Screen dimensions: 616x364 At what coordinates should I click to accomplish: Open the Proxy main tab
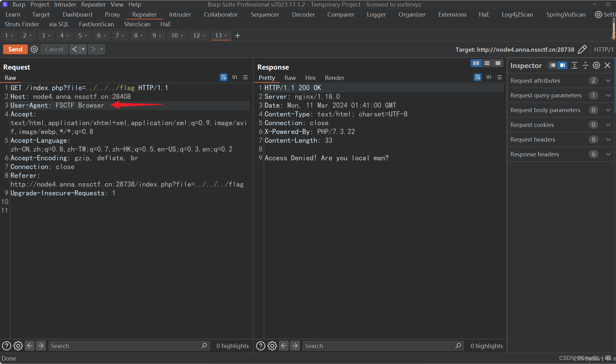click(x=112, y=14)
